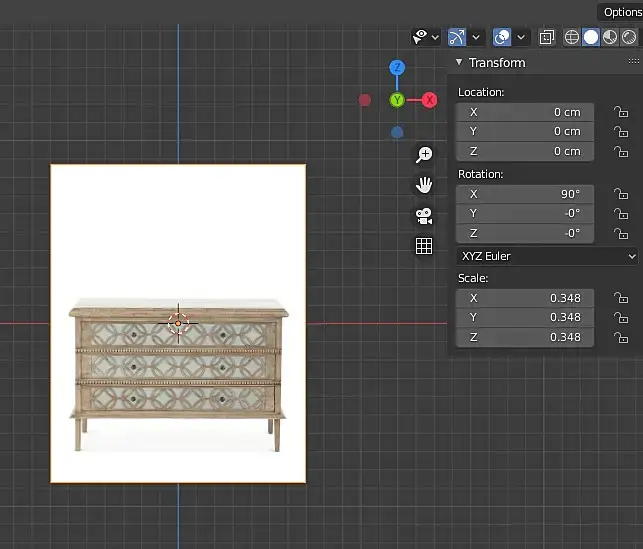Toggle X-ray mode in header
643x549 pixels.
[x=547, y=37]
